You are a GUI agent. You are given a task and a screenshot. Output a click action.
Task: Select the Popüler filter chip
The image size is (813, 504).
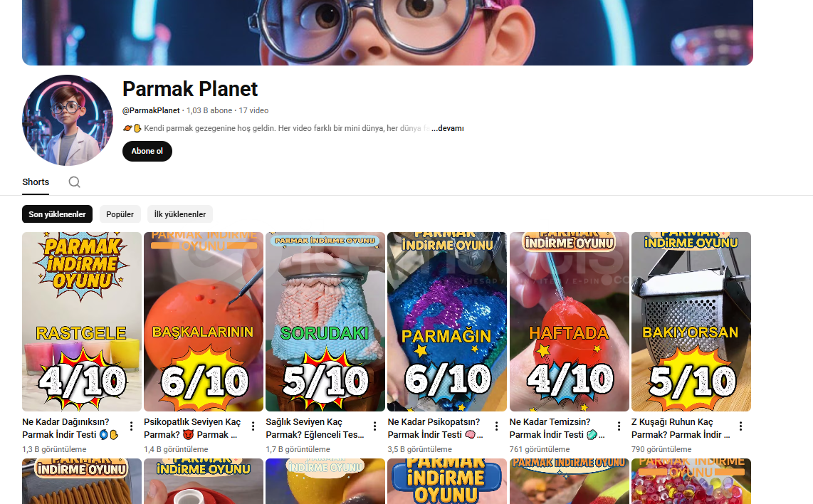(x=120, y=214)
